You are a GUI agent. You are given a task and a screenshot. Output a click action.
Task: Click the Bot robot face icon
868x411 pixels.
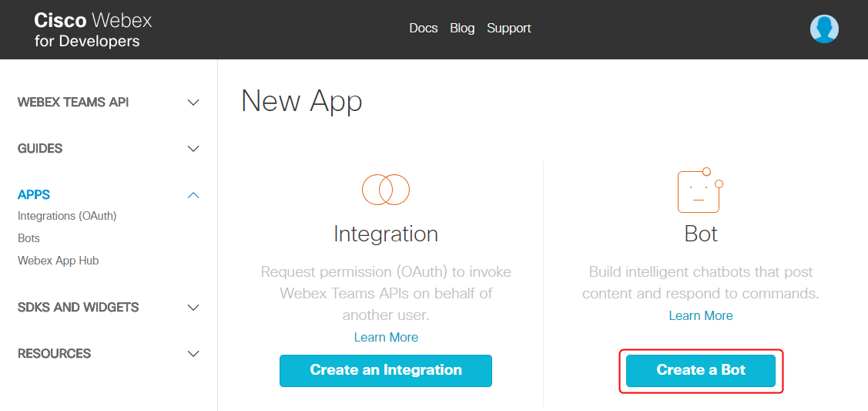[x=699, y=190]
